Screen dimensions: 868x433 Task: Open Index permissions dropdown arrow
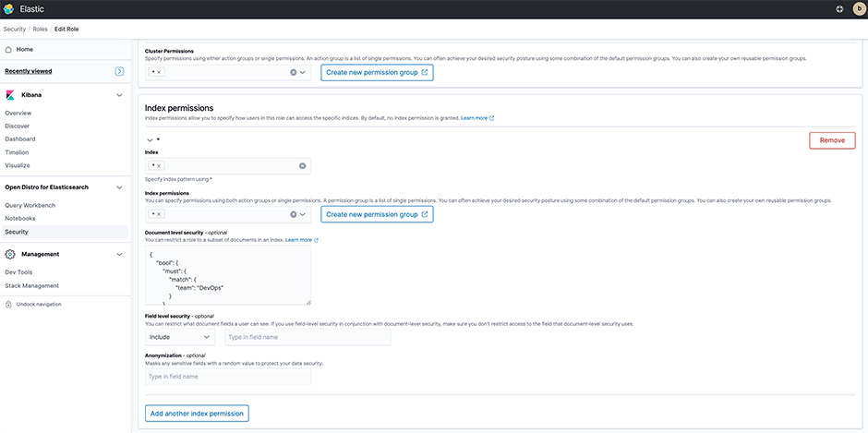coord(303,214)
